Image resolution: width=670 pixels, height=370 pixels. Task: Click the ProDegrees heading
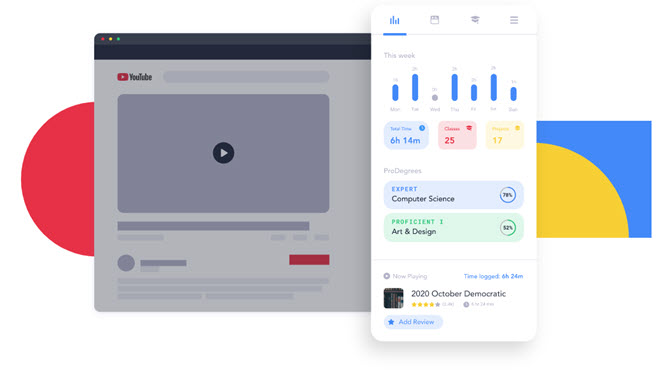[403, 170]
